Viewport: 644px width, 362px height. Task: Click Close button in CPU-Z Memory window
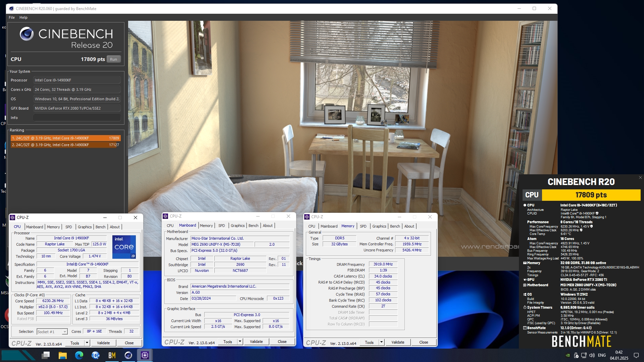pos(424,342)
